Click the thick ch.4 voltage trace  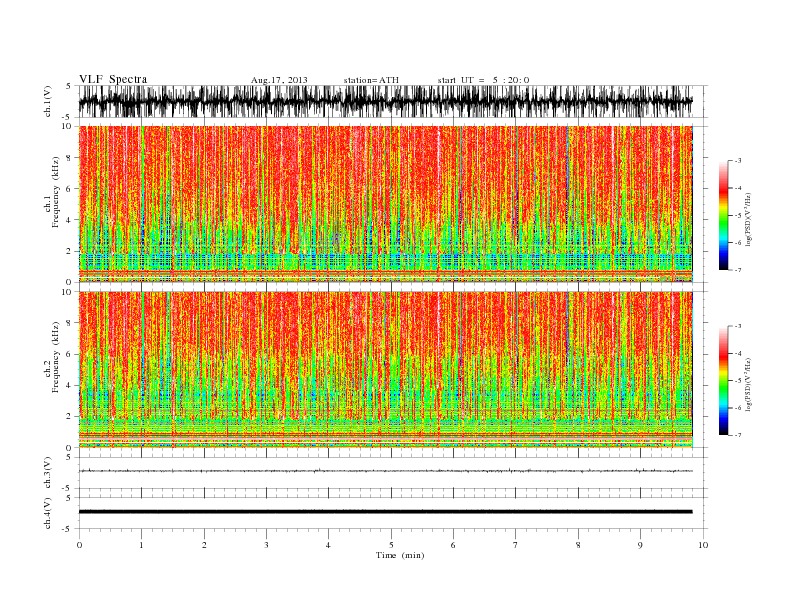(386, 512)
